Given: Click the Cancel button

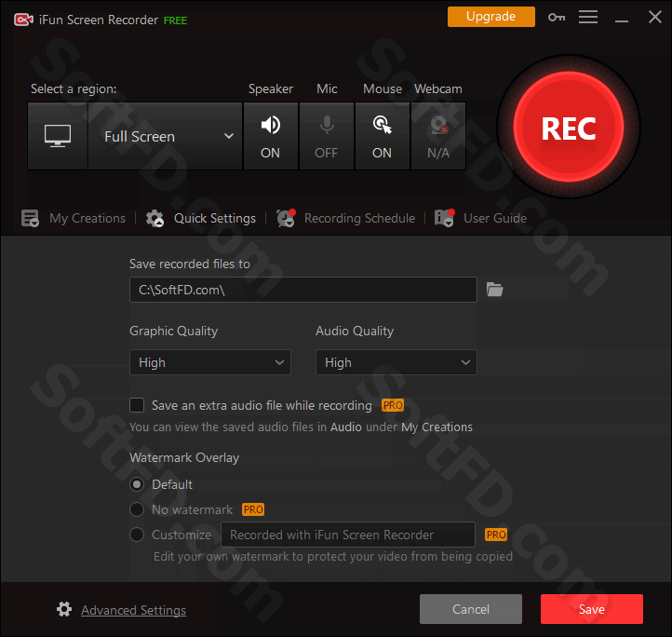Looking at the screenshot, I should pos(471,609).
